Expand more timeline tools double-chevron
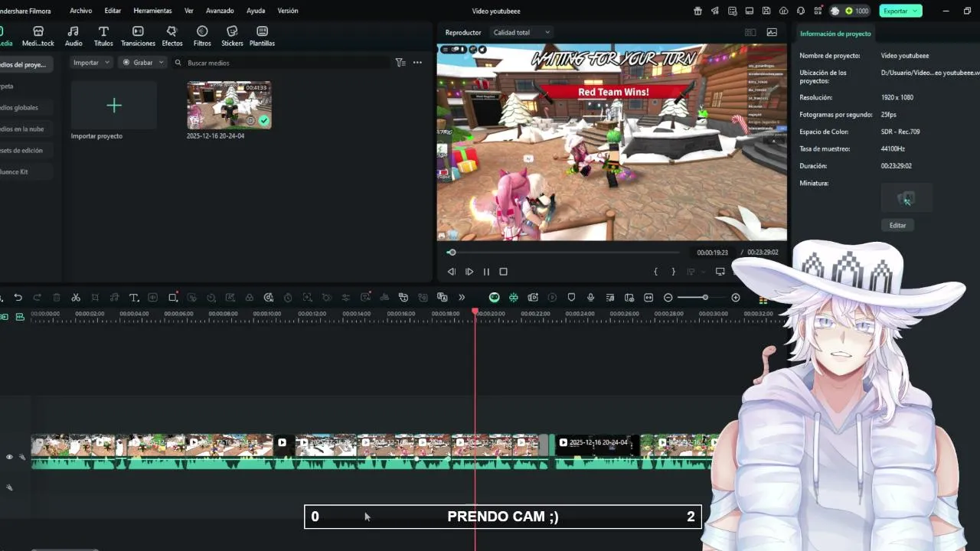Viewport: 980px width, 551px height. pyautogui.click(x=462, y=298)
